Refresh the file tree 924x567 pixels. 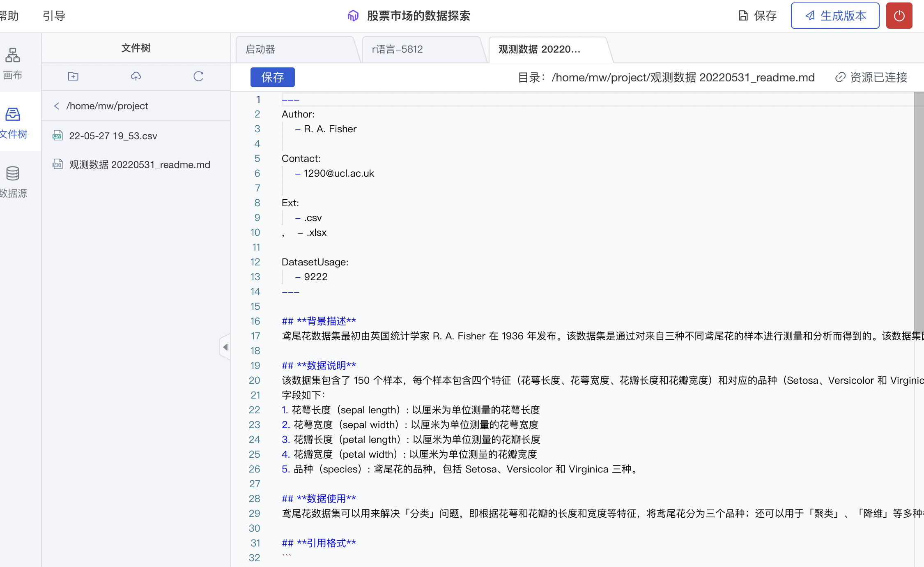[x=198, y=76]
